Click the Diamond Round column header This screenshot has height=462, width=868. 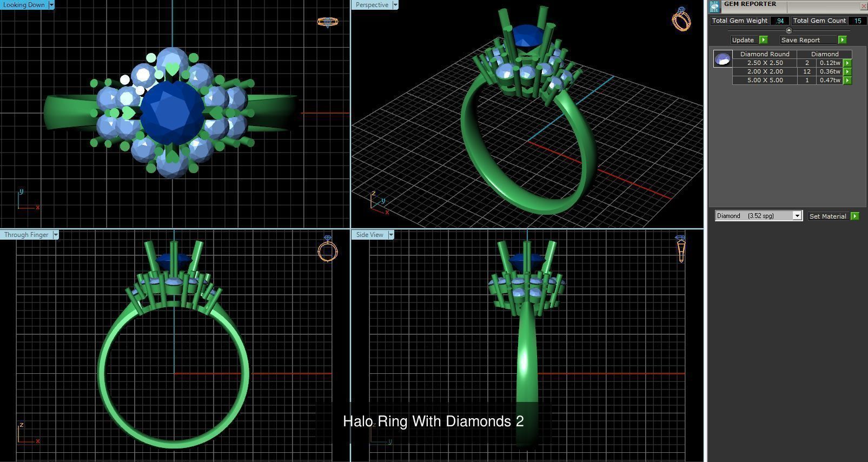click(765, 54)
